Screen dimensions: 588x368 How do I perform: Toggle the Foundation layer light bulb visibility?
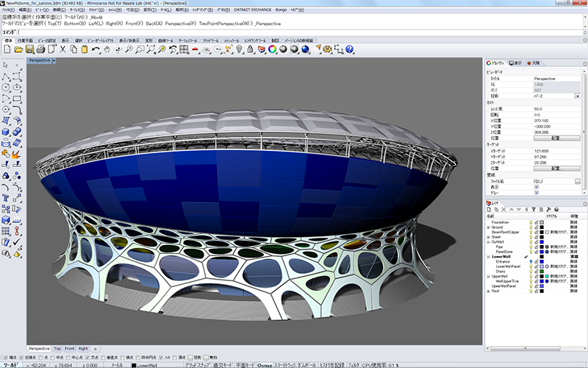[531, 222]
